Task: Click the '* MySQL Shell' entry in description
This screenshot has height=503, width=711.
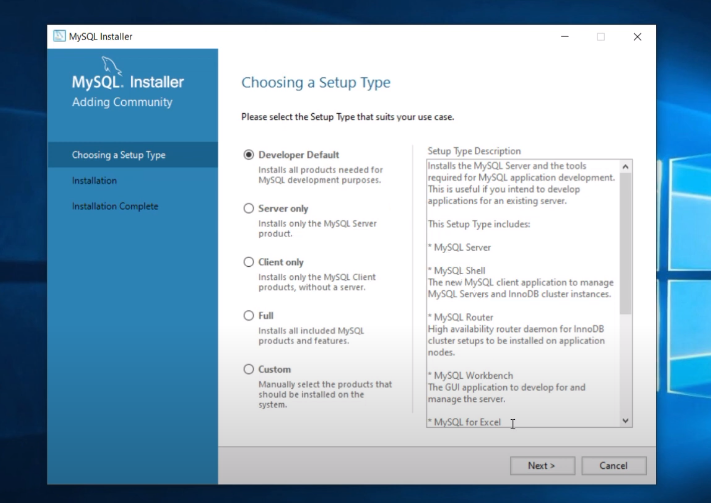Action: point(457,271)
